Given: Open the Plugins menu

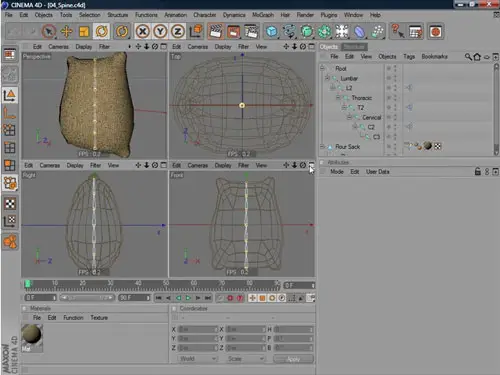Looking at the screenshot, I should tap(329, 15).
